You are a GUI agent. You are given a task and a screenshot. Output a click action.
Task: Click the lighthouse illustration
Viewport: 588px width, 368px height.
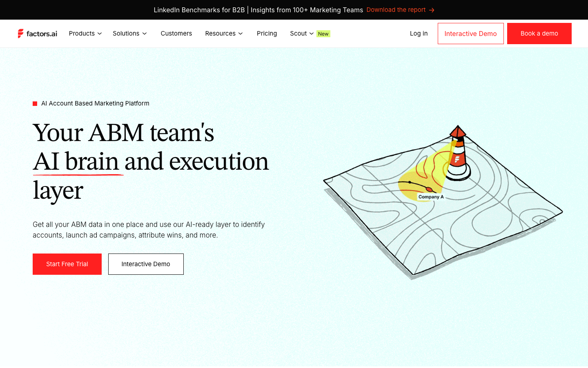point(458,153)
